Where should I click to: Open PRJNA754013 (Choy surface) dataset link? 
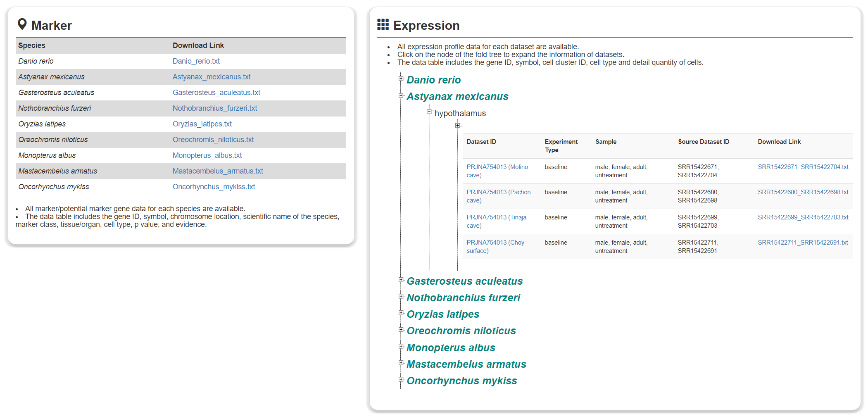pyautogui.click(x=495, y=246)
